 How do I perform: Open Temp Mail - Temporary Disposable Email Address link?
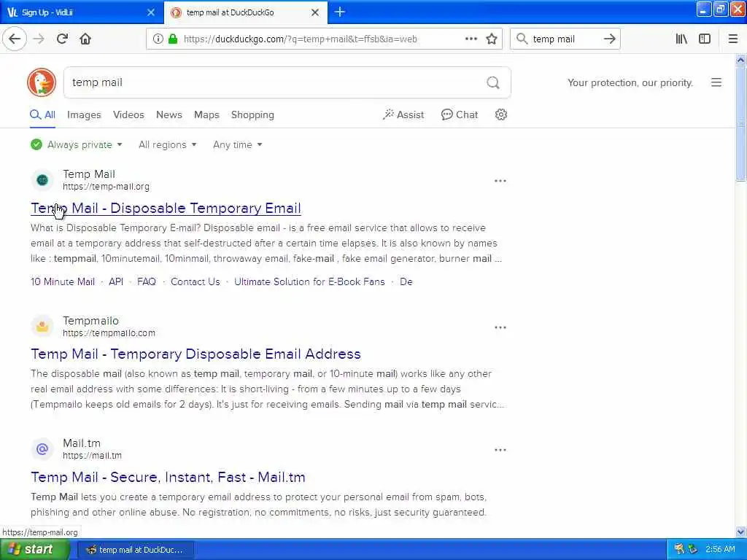(x=196, y=354)
